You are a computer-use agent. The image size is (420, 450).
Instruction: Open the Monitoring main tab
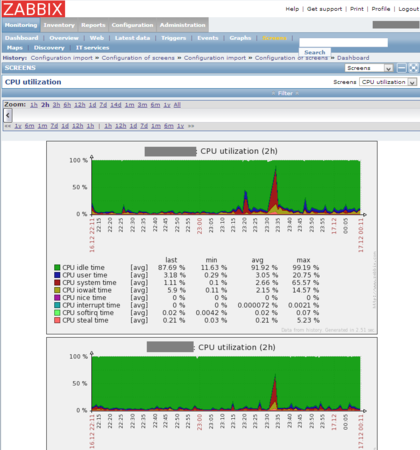[21, 25]
